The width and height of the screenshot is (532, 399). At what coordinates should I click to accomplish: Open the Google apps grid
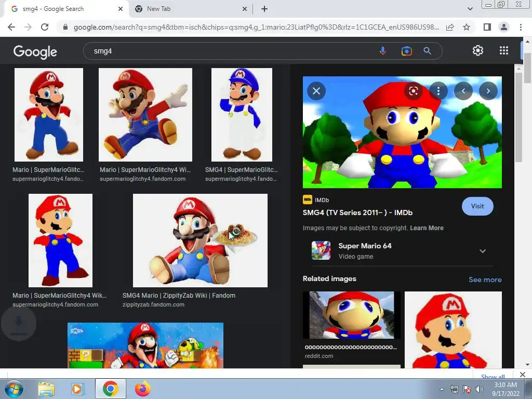504,50
